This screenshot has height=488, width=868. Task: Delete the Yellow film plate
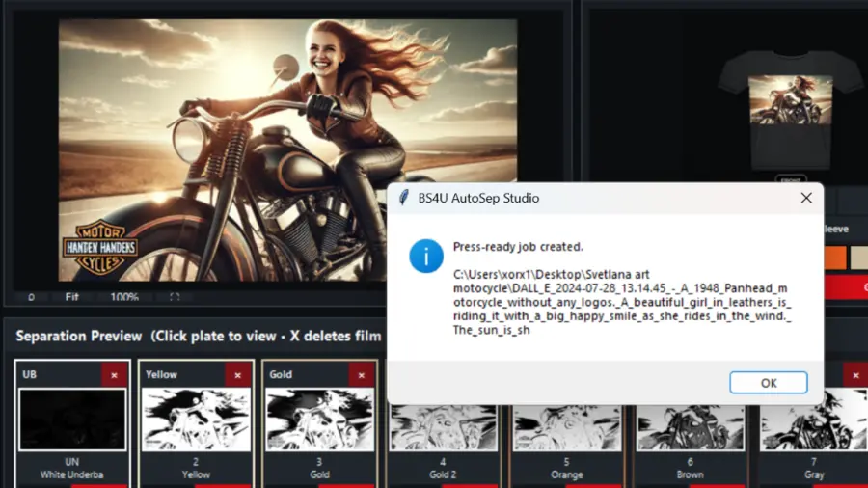[238, 375]
